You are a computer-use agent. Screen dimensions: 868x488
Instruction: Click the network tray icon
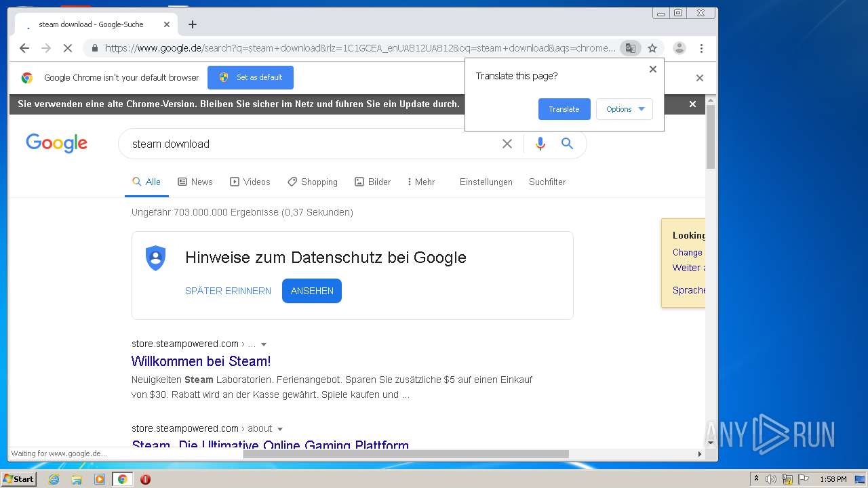[x=787, y=479]
